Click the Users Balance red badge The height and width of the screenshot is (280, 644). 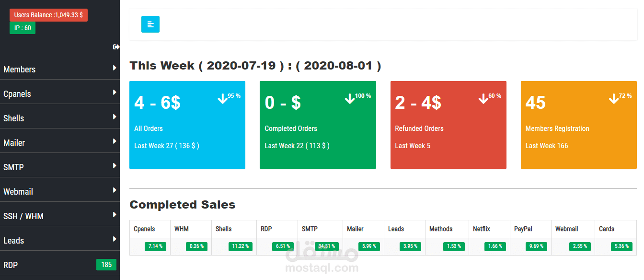48,15
